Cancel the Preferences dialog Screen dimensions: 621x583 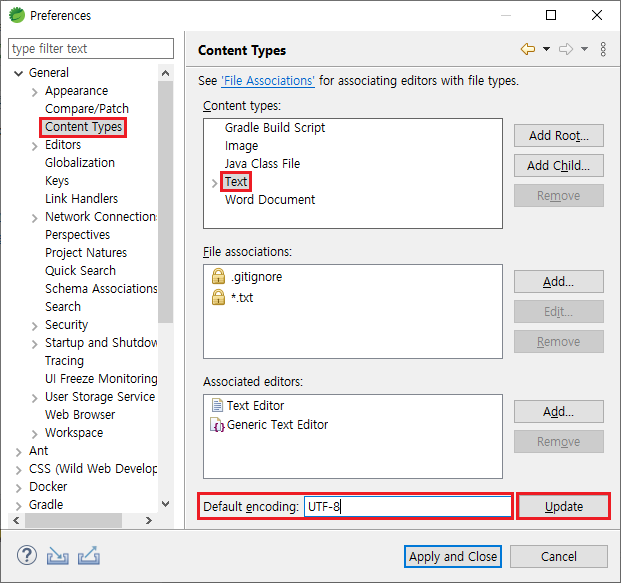tap(558, 556)
